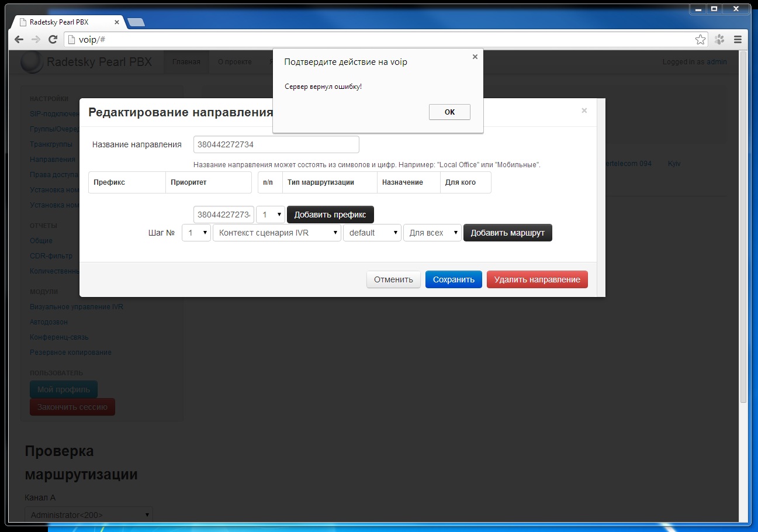The height and width of the screenshot is (532, 758).
Task: Click the Закончить сессию button
Action: (72, 407)
